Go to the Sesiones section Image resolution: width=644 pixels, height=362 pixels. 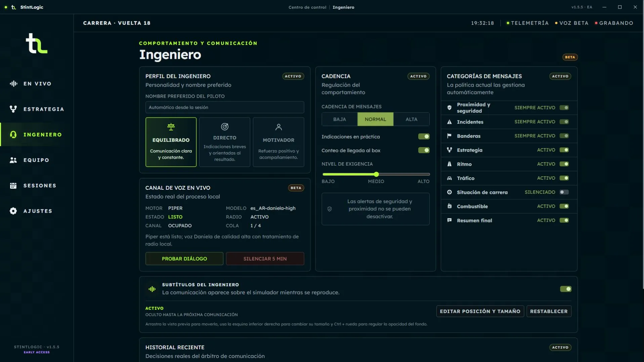37,186
